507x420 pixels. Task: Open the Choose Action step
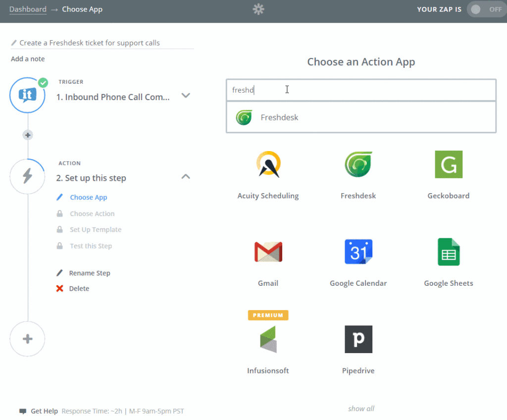click(x=92, y=213)
